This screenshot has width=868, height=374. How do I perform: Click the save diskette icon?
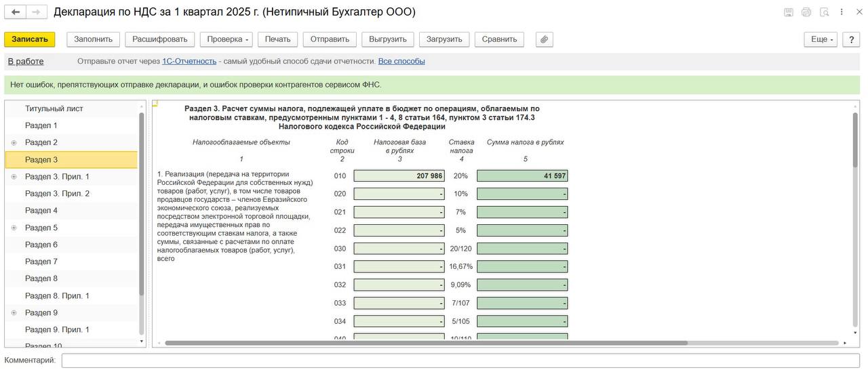789,12
